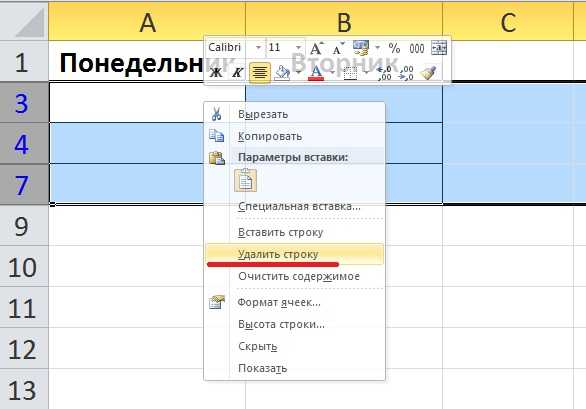Select row 9 header
The width and height of the screenshot is (586, 409).
pyautogui.click(x=24, y=225)
